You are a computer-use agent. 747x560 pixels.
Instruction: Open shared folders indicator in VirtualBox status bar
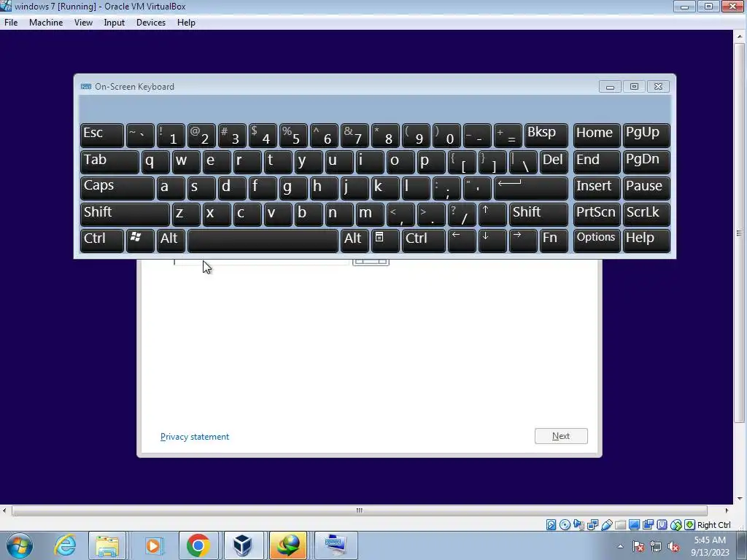pos(620,525)
